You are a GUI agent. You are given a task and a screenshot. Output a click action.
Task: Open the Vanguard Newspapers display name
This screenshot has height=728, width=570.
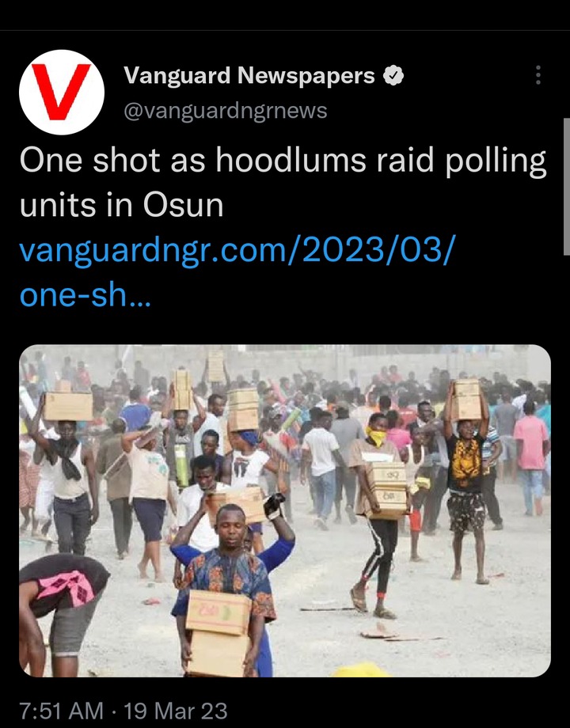pos(249,76)
